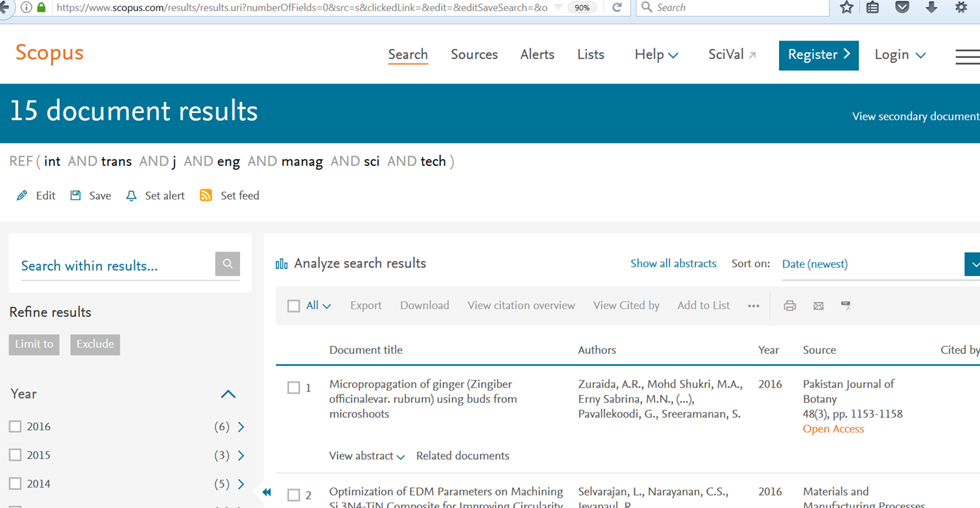
Task: Open the Alerts page in navigation
Action: [x=537, y=54]
